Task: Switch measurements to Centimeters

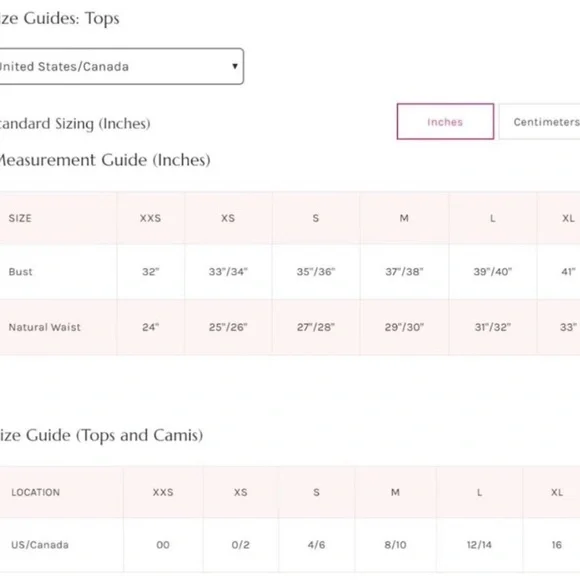Action: 540,121
